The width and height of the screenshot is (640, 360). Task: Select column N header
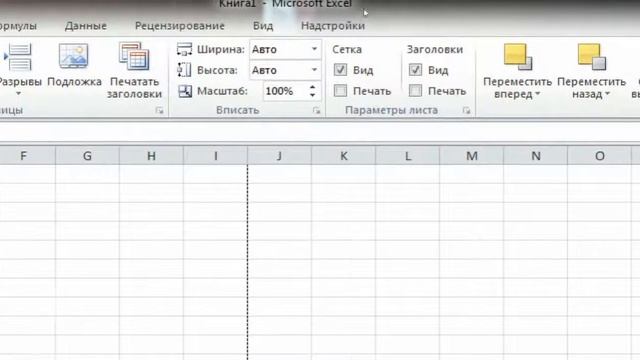[536, 156]
